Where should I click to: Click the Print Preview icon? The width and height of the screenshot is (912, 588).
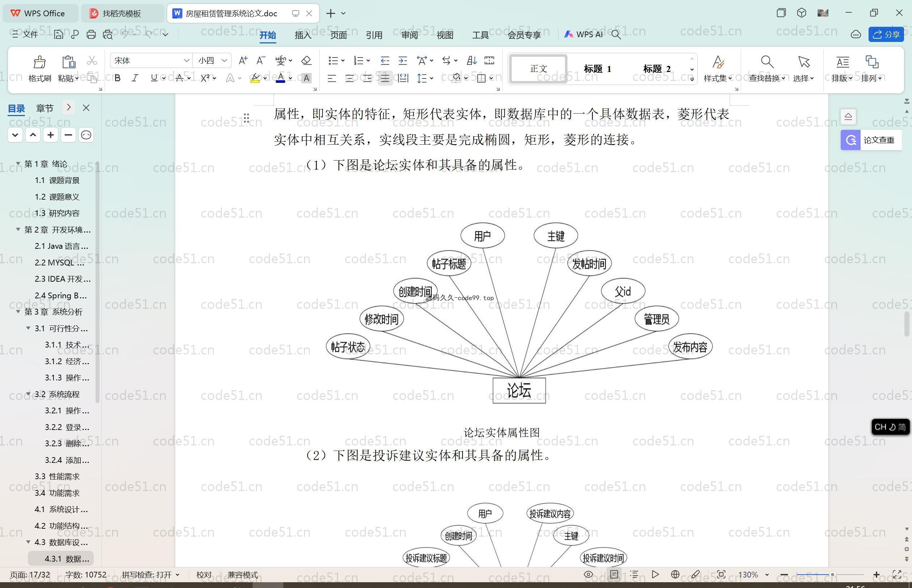click(108, 34)
